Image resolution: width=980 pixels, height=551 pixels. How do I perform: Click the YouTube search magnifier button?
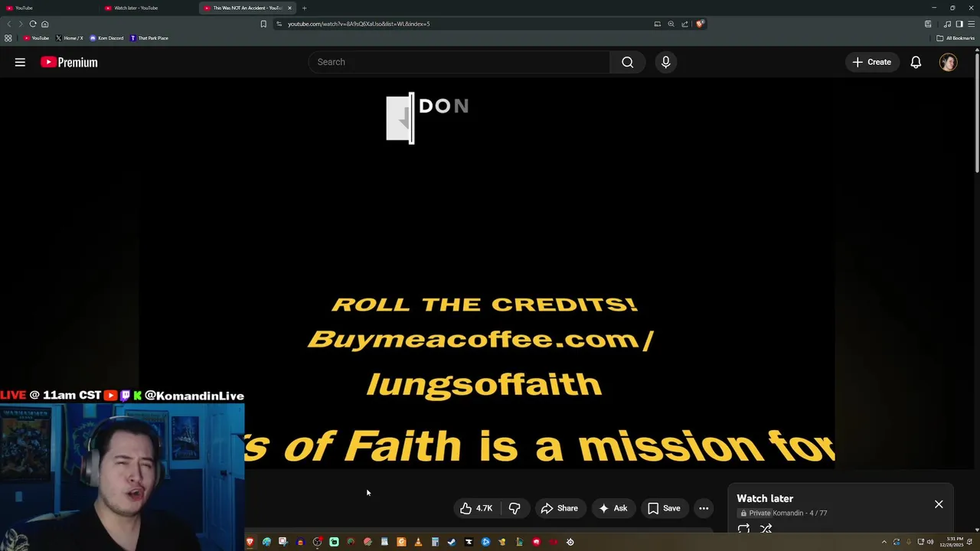628,62
